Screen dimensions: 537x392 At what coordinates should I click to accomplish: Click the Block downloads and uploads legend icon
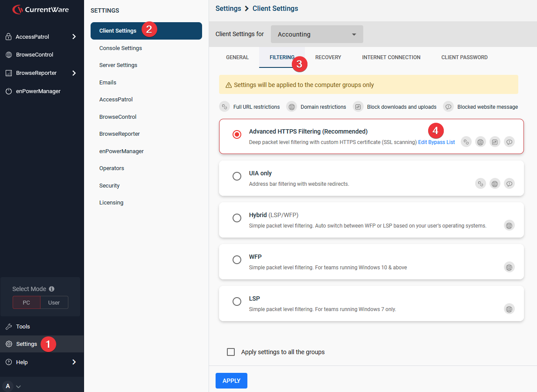coord(358,107)
